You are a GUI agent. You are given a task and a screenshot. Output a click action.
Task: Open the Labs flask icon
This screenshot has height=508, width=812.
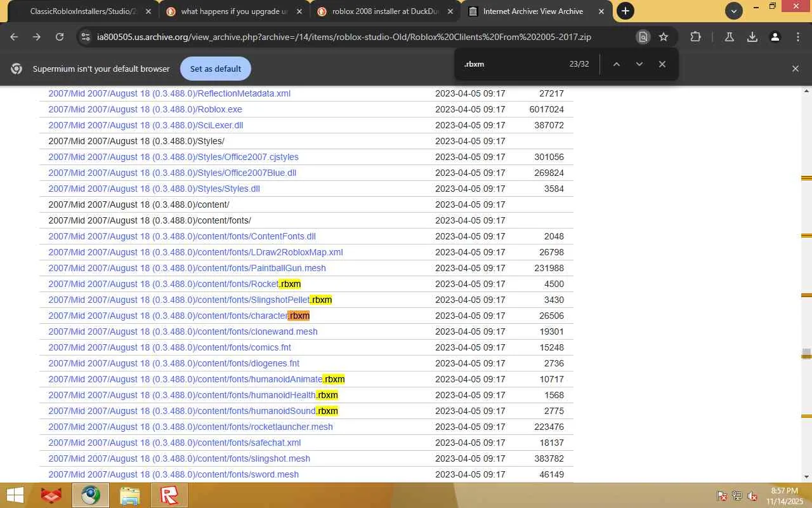coord(730,37)
